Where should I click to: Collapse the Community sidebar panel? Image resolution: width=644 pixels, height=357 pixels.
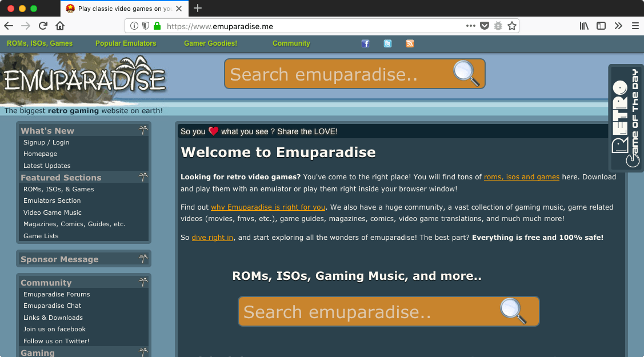(x=143, y=282)
